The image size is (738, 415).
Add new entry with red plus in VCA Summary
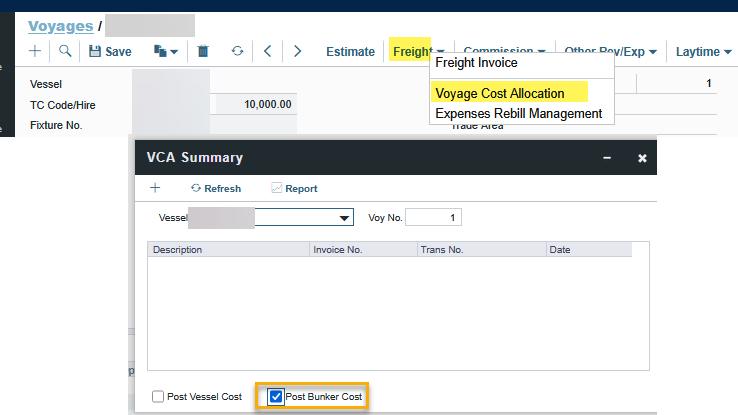(x=155, y=188)
